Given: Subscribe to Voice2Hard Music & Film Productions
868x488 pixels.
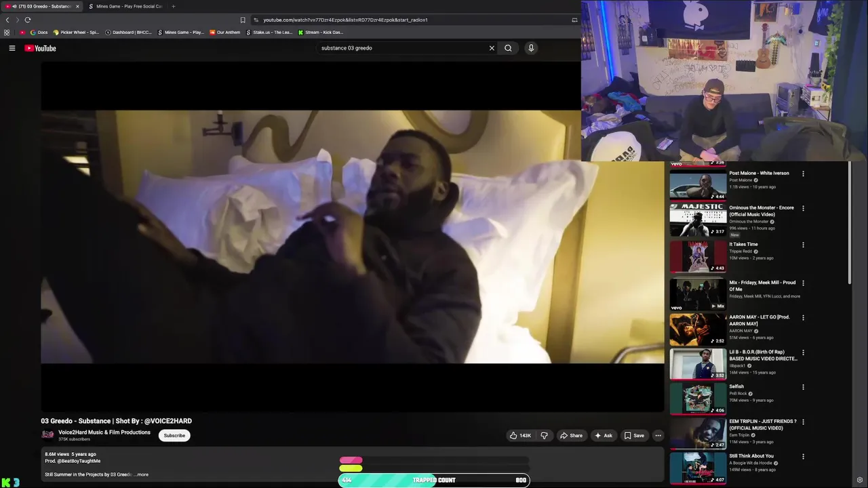Looking at the screenshot, I should [174, 436].
